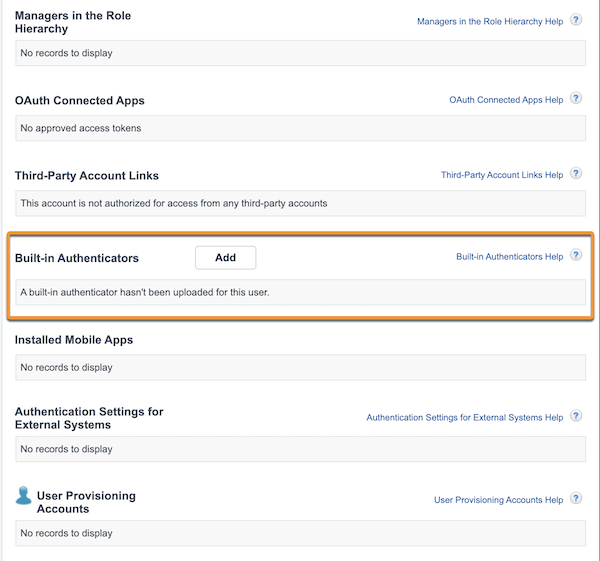Click the Installed Mobile Apps help icon
Image resolution: width=600 pixels, height=561 pixels.
pyautogui.click(x=576, y=340)
